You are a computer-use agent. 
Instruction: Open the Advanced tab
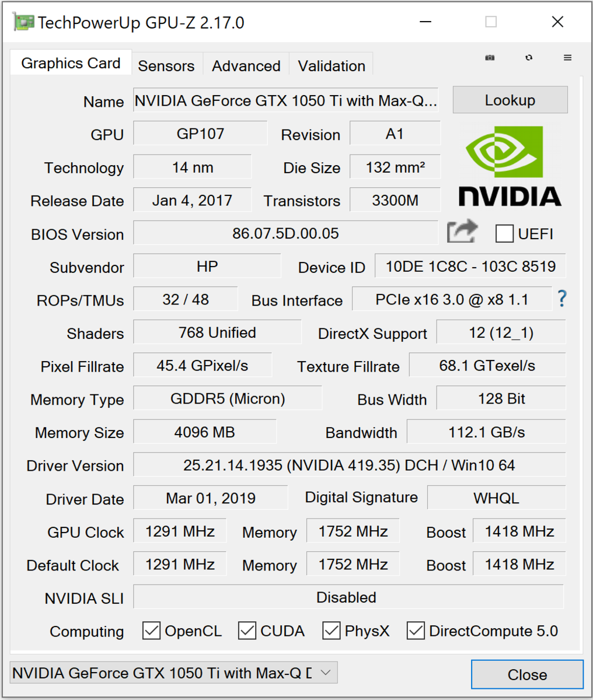(246, 66)
